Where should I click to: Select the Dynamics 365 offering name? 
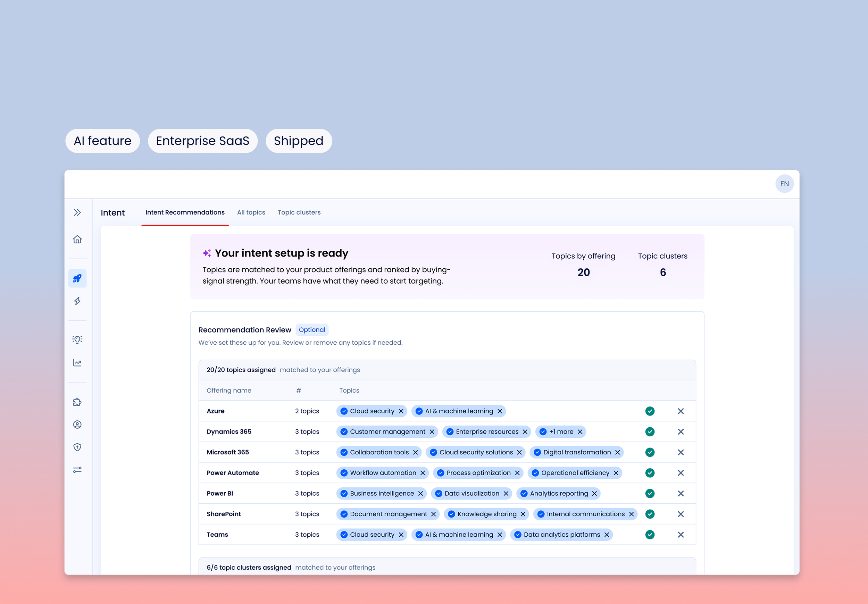coord(229,431)
